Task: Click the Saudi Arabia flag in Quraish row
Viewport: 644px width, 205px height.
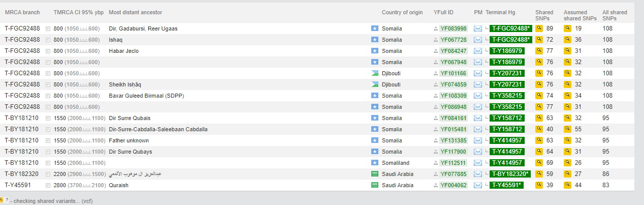Action: pos(375,185)
